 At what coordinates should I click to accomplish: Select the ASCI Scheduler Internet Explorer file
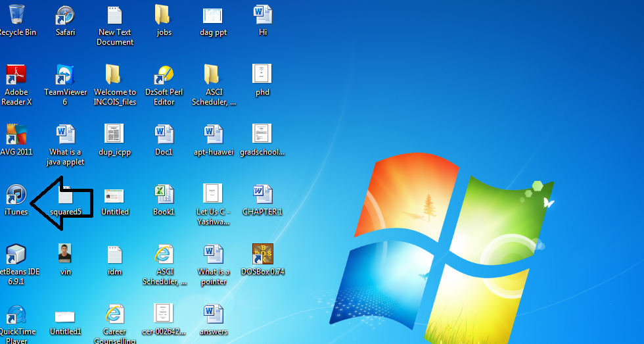pyautogui.click(x=164, y=255)
